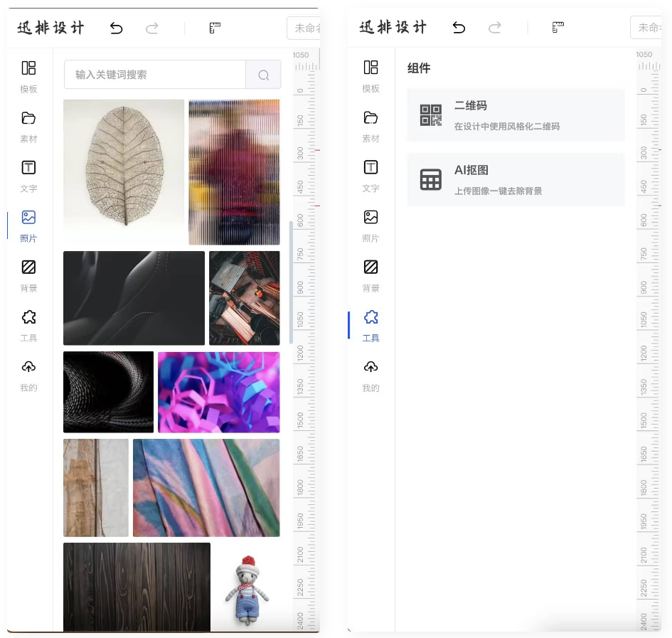672x638 pixels.
Task: Select 模板 tab in the photo library window
Action: click(x=28, y=76)
